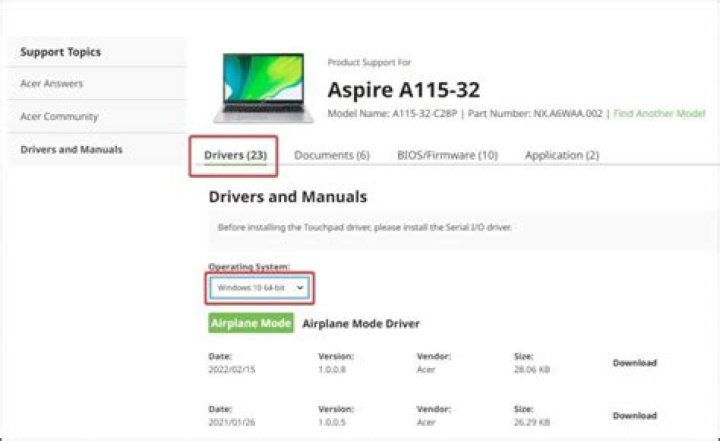This screenshot has height=441, width=720.
Task: Click the Drivers and Manuals section heading
Action: pyautogui.click(x=288, y=197)
